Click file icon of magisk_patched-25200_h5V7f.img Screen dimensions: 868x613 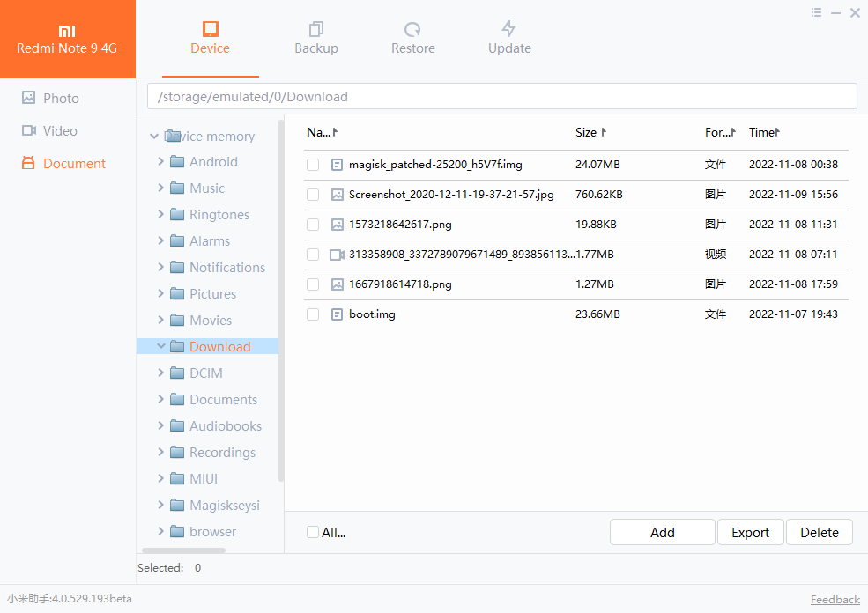337,165
